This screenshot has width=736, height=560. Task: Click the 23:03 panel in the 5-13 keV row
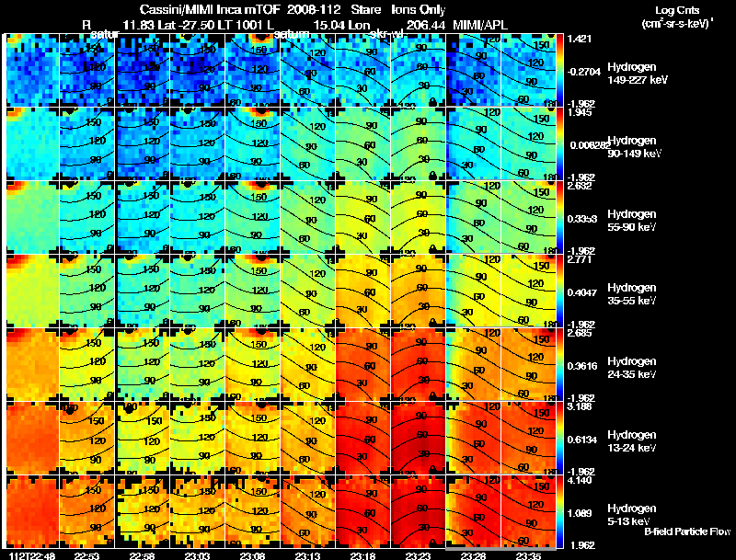tap(198, 512)
